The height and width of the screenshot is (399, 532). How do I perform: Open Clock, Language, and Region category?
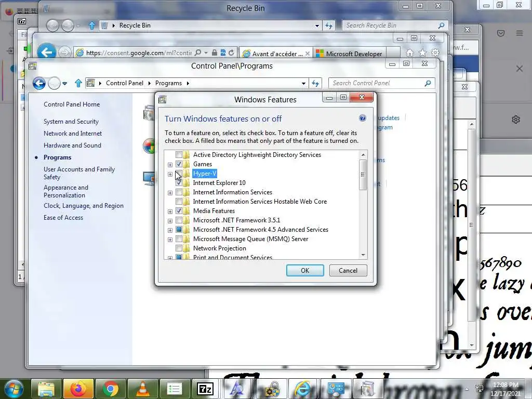click(84, 206)
